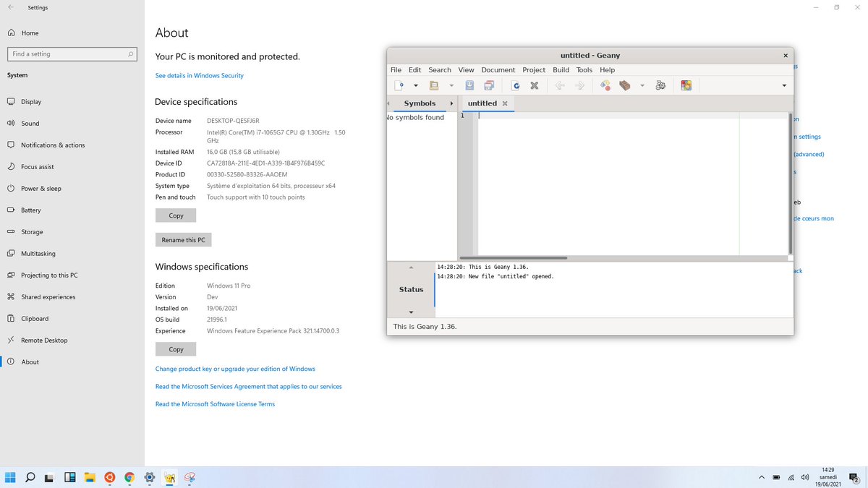Click the New file icon in Geany toolbar
The image size is (868, 488).
point(399,85)
